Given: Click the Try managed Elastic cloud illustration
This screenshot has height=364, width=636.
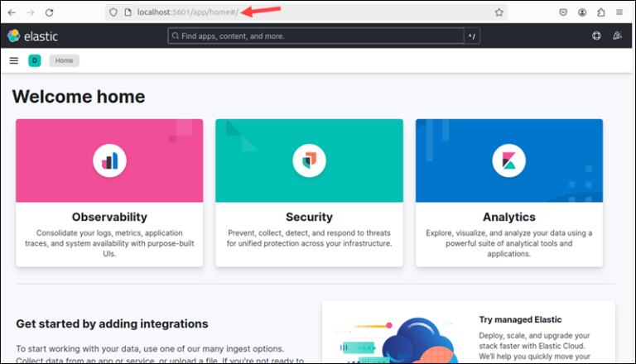Looking at the screenshot, I should coord(399,339).
